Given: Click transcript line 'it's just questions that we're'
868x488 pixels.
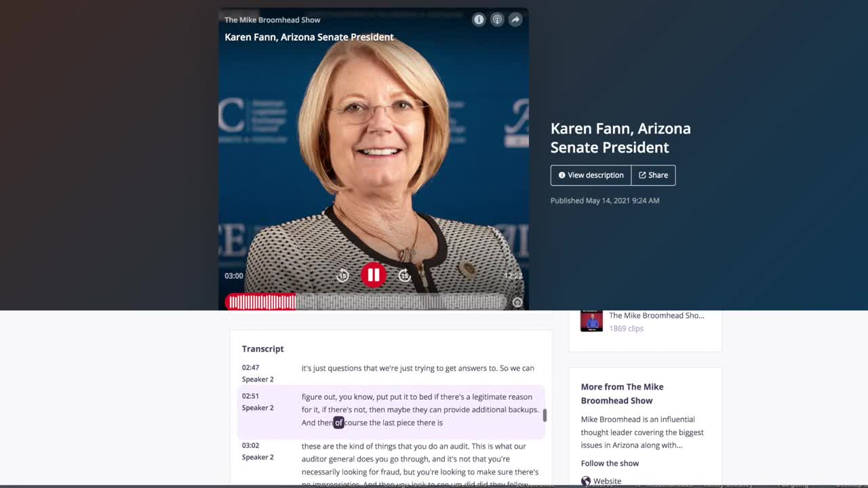Looking at the screenshot, I should coord(418,368).
